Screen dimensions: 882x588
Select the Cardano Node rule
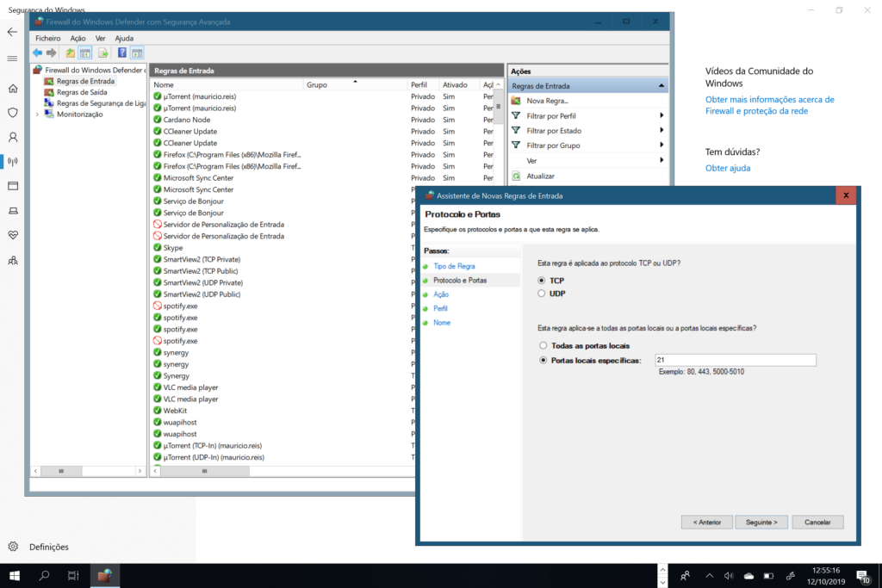(x=187, y=120)
